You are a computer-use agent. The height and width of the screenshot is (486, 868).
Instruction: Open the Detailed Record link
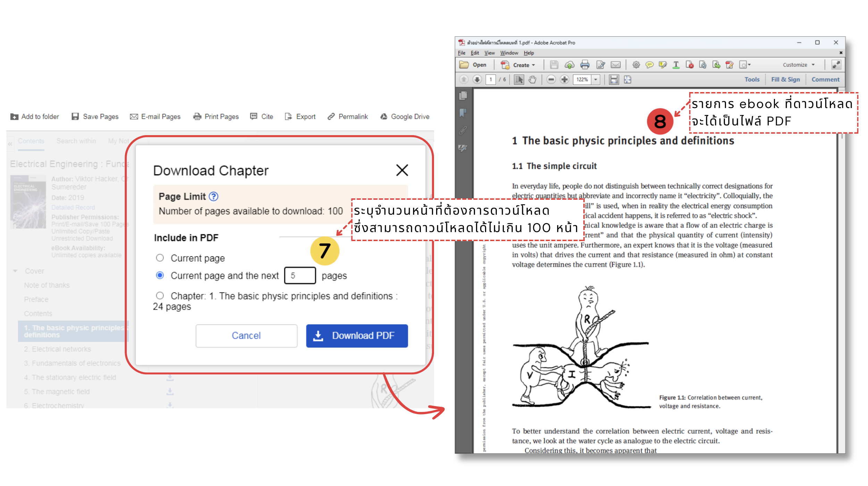click(73, 207)
